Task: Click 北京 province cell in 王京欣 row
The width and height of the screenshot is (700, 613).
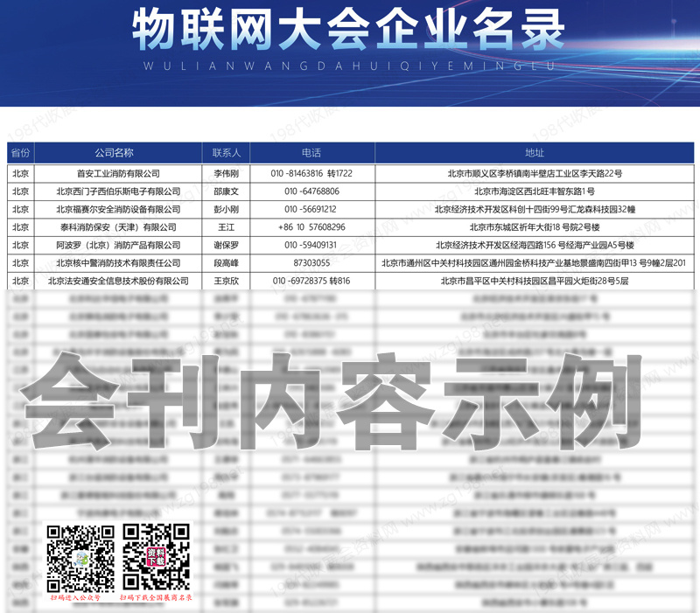Action: (20, 281)
